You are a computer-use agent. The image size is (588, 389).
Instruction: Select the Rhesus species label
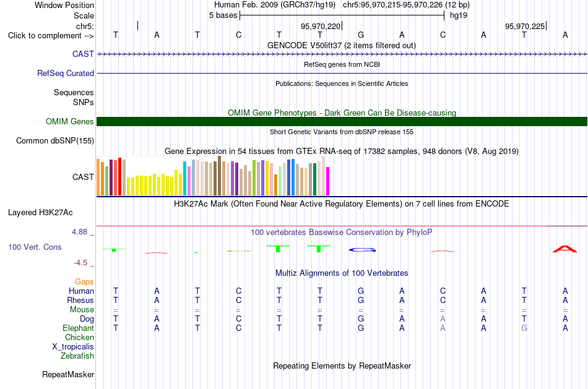(80, 300)
